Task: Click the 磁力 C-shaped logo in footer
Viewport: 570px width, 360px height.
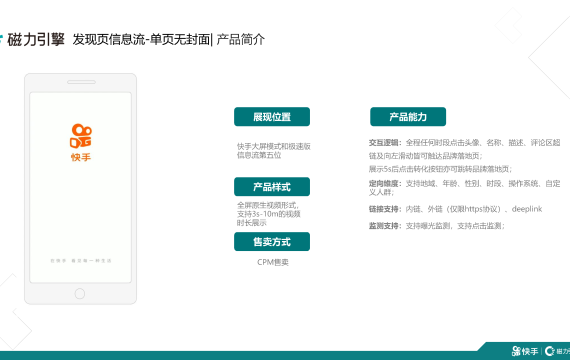Action: (x=550, y=351)
